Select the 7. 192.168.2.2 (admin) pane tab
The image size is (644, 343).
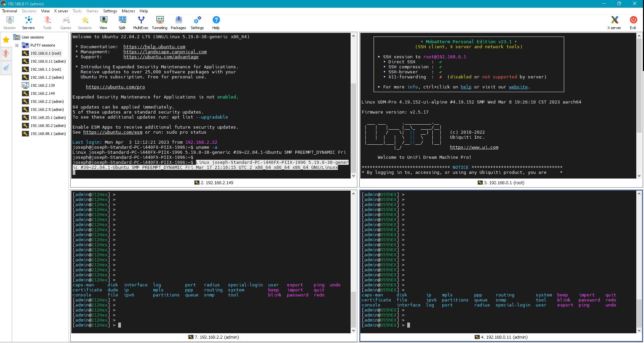(214, 337)
